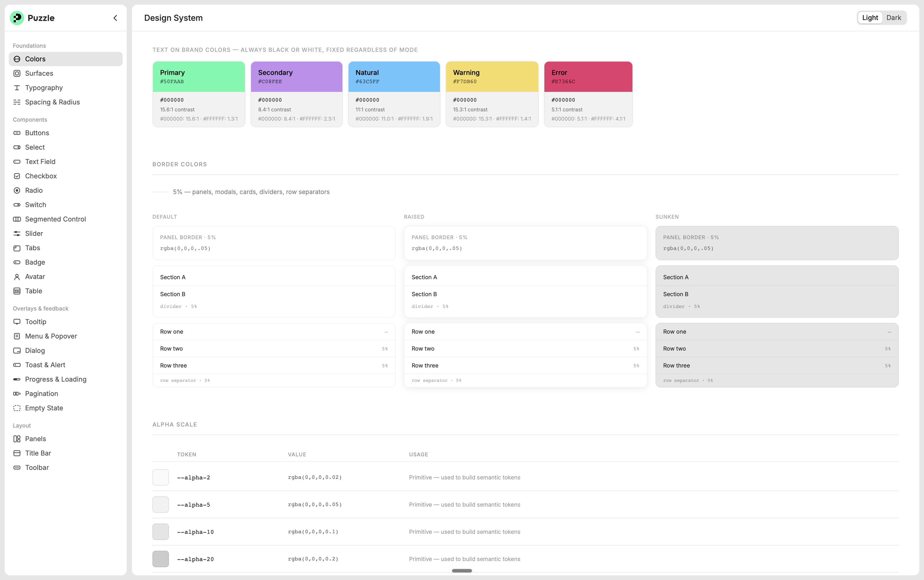Go to the Dialog page
This screenshot has width=924, height=580.
[x=66, y=351]
